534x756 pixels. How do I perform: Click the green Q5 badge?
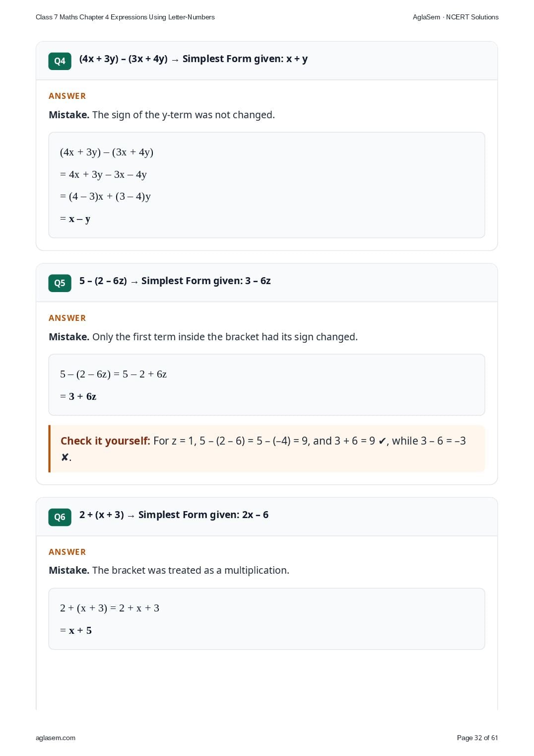pyautogui.click(x=60, y=283)
